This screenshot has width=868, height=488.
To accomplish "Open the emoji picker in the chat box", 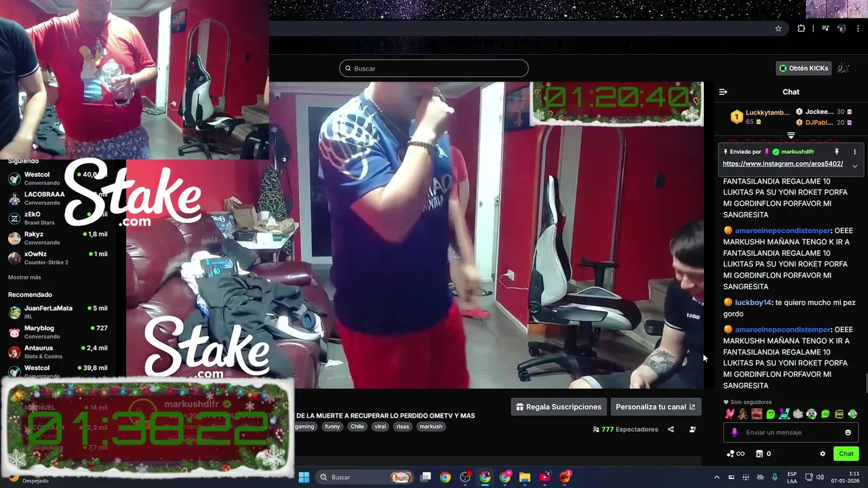I will [x=848, y=432].
